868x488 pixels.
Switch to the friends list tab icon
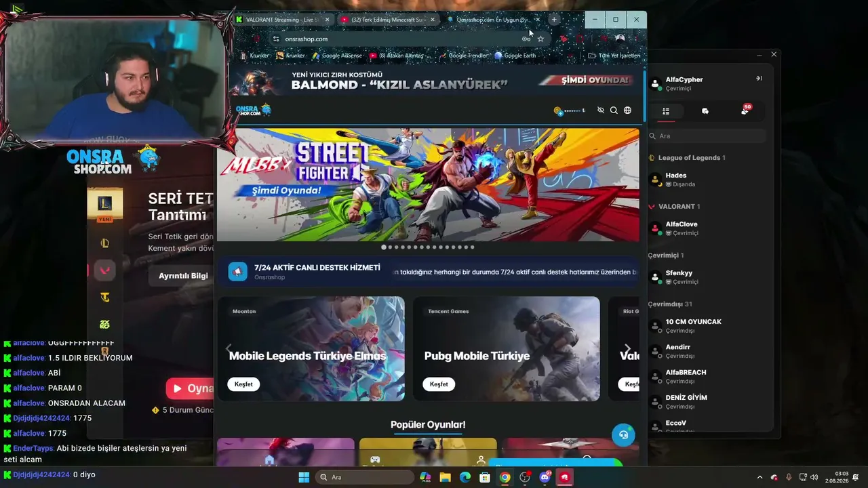click(666, 111)
